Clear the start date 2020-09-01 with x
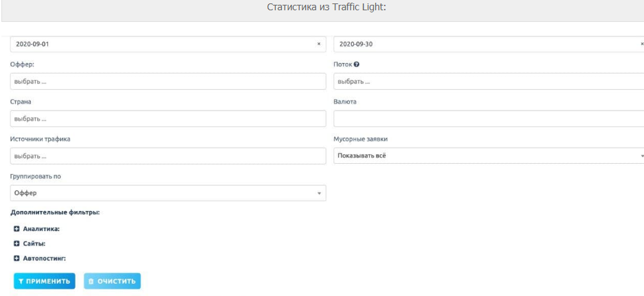Screen dimensions: 644x296 [318, 45]
